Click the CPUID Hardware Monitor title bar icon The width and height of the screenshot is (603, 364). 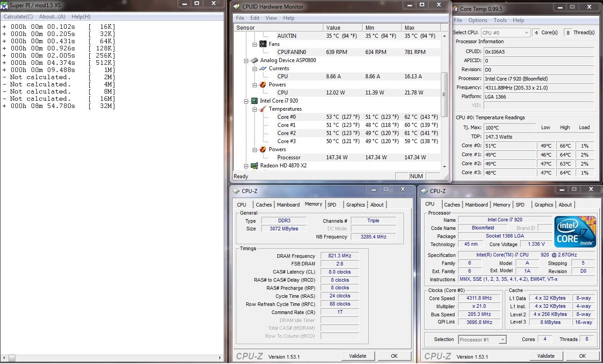[237, 6]
